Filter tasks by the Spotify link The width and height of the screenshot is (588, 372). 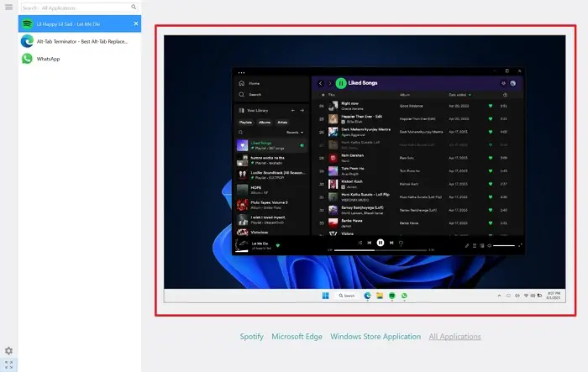252,337
